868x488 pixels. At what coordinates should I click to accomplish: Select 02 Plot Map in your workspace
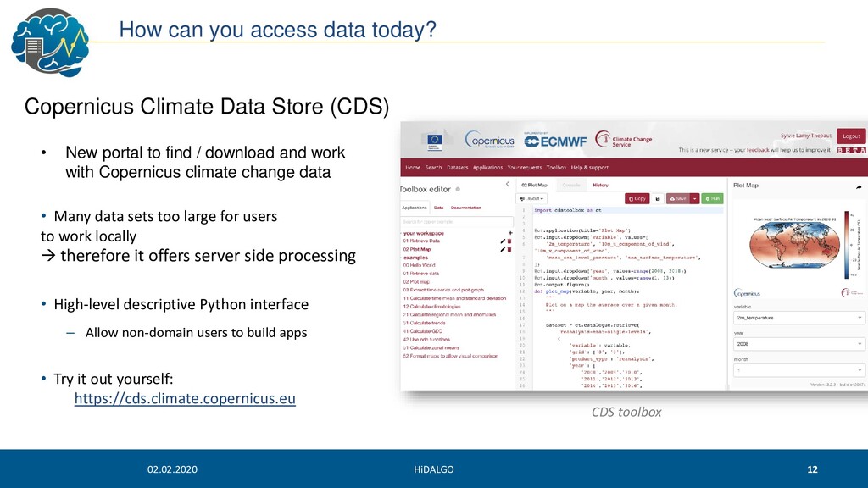point(417,250)
